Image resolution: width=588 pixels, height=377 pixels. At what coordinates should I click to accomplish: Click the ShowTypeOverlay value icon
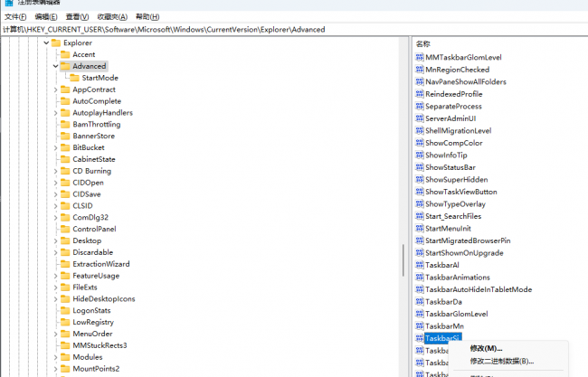pyautogui.click(x=420, y=203)
